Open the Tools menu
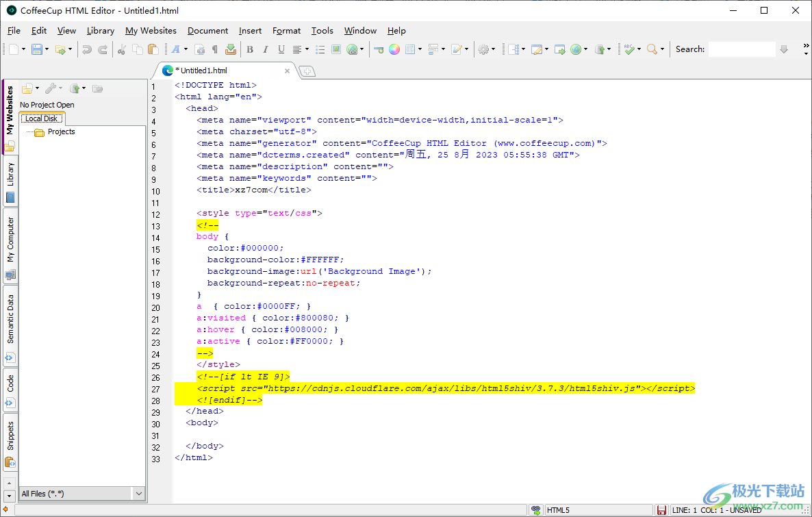The image size is (812, 517). click(322, 31)
